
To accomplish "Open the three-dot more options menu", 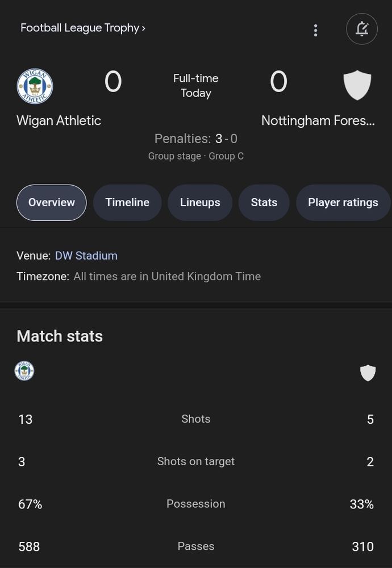I will pyautogui.click(x=315, y=30).
